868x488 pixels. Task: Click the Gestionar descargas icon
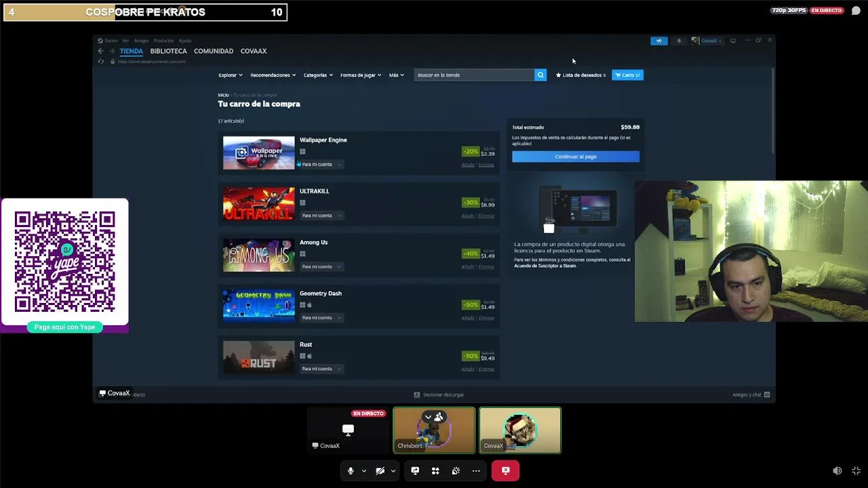(x=417, y=394)
